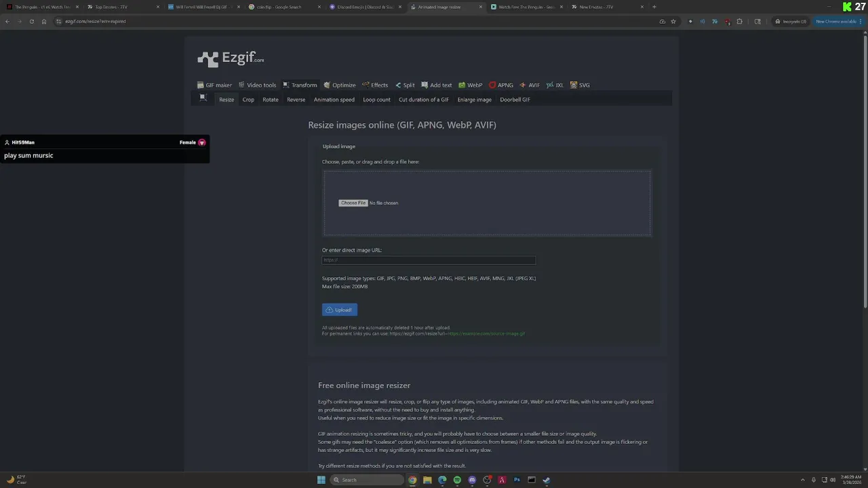Screen dimensions: 868x488
Task: Click the address bar URL
Action: coord(96,22)
